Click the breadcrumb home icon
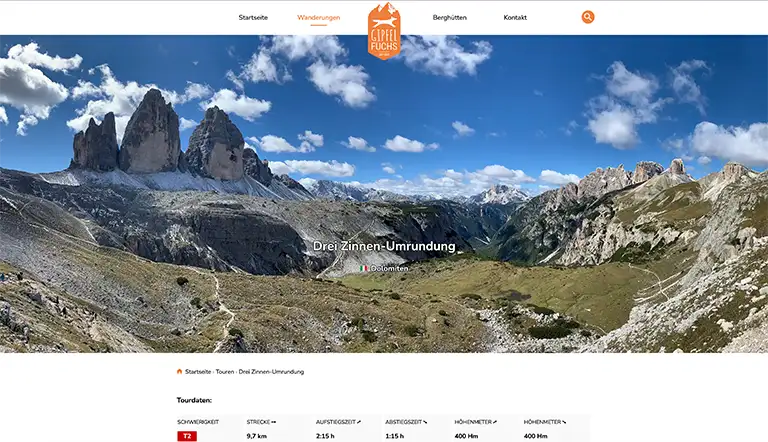768x442 pixels. click(x=180, y=372)
